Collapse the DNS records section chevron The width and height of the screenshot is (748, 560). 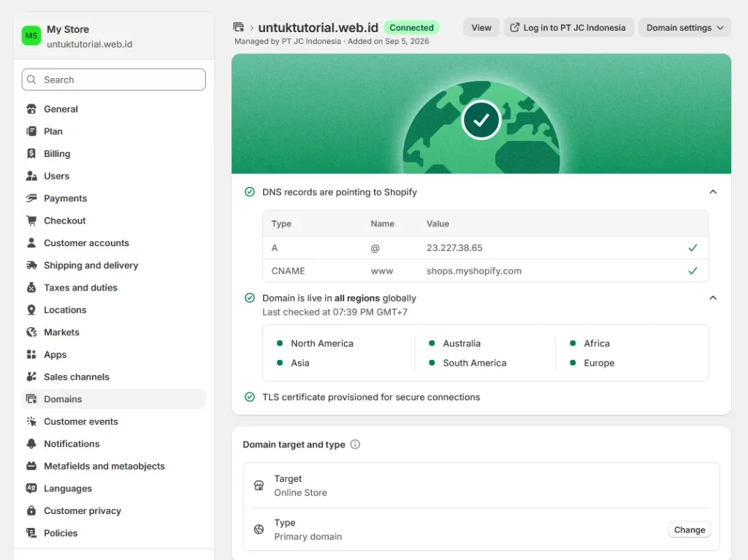[x=713, y=192]
